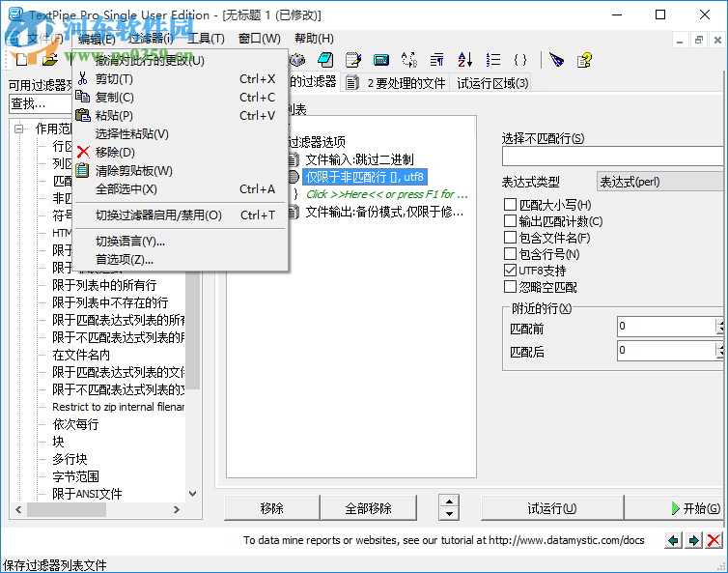Click scissors icon for 剪切(T)
This screenshot has width=728, height=573.
click(x=83, y=78)
